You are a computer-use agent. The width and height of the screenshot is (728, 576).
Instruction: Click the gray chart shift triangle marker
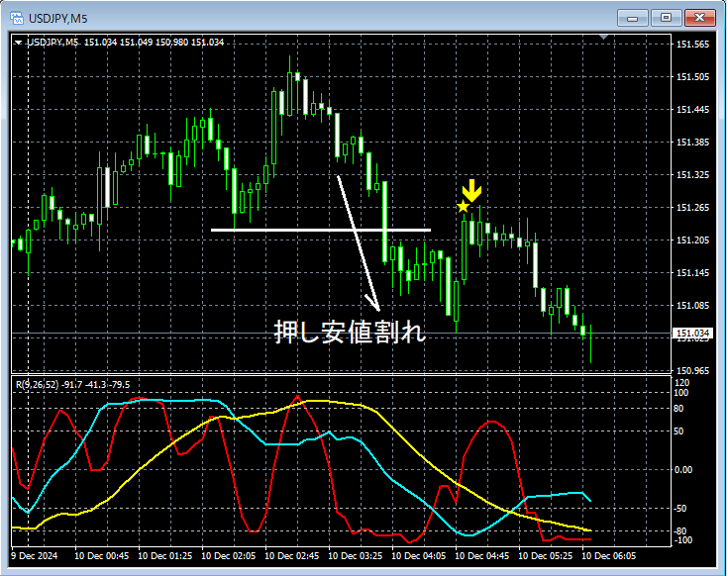603,37
